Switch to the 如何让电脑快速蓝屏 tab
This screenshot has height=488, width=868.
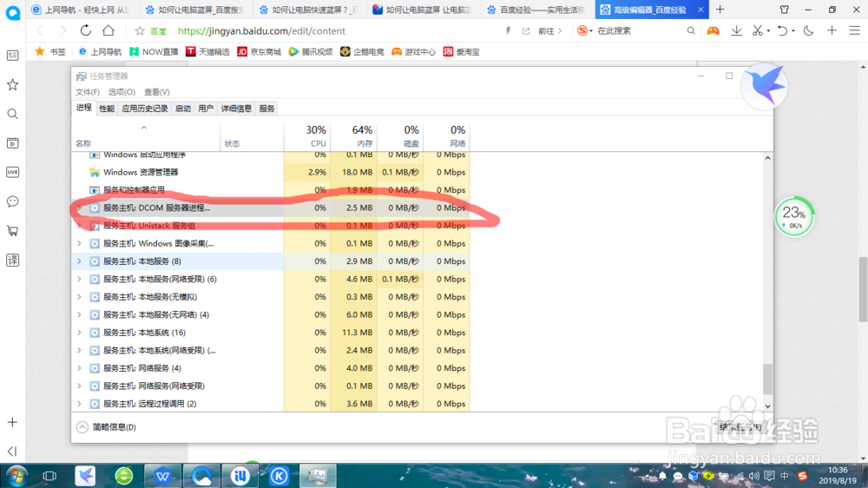(310, 10)
